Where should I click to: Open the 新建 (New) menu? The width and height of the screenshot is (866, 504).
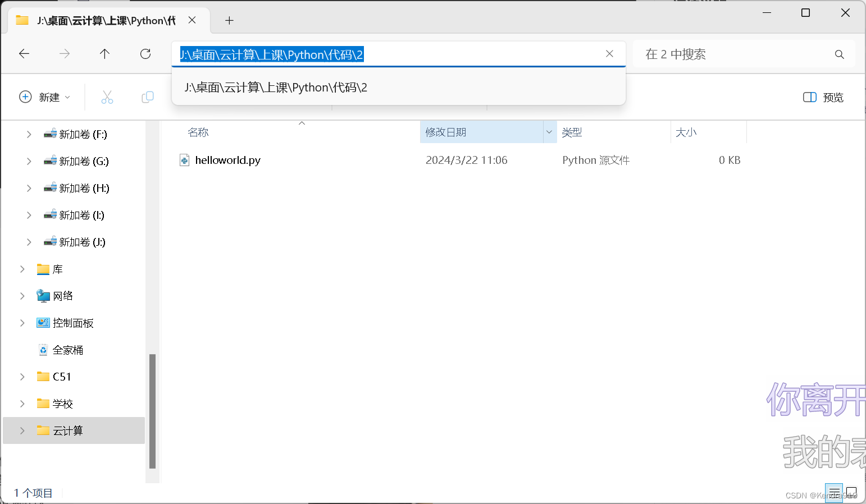tap(45, 97)
